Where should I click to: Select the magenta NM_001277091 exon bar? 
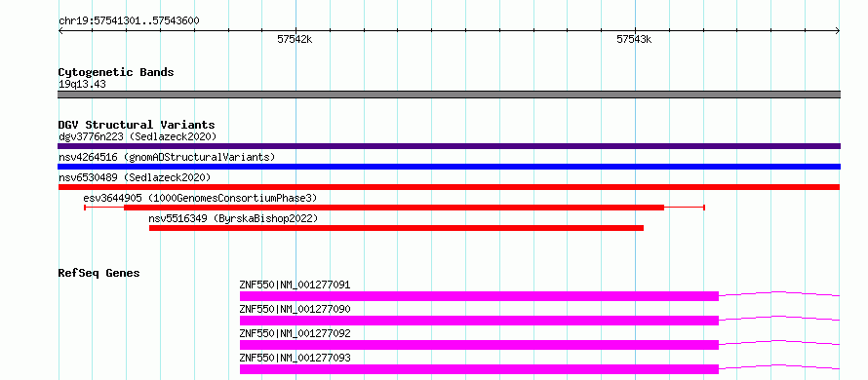point(479,296)
